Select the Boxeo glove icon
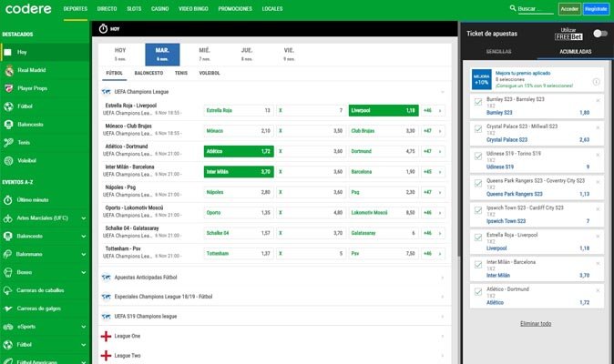The width and height of the screenshot is (614, 364). click(x=8, y=272)
